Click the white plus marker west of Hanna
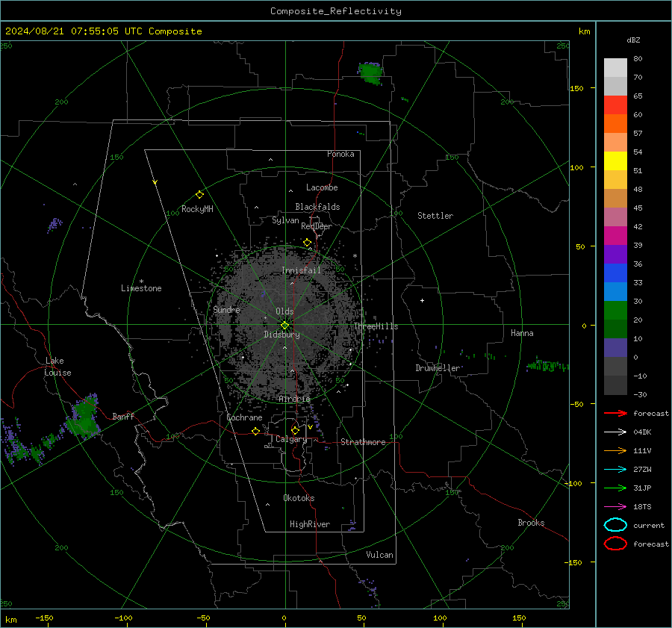Screen dimensions: 672x628 [422, 300]
